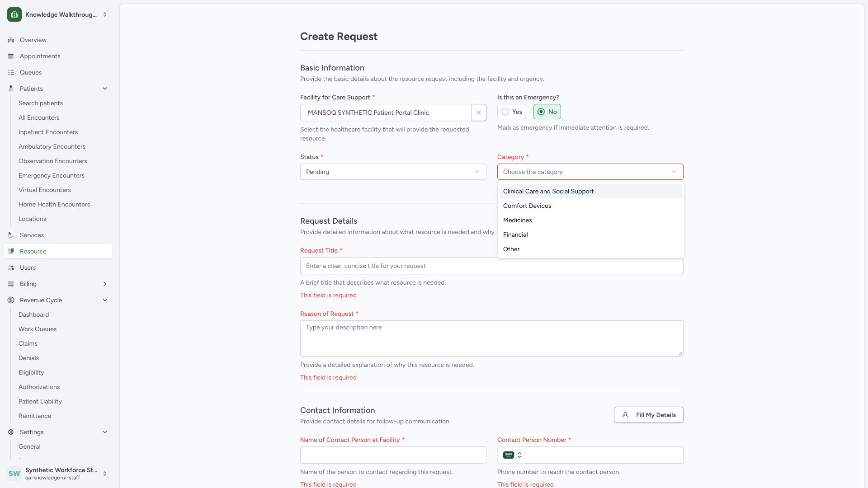Open the user account menu arrows

coord(105,474)
